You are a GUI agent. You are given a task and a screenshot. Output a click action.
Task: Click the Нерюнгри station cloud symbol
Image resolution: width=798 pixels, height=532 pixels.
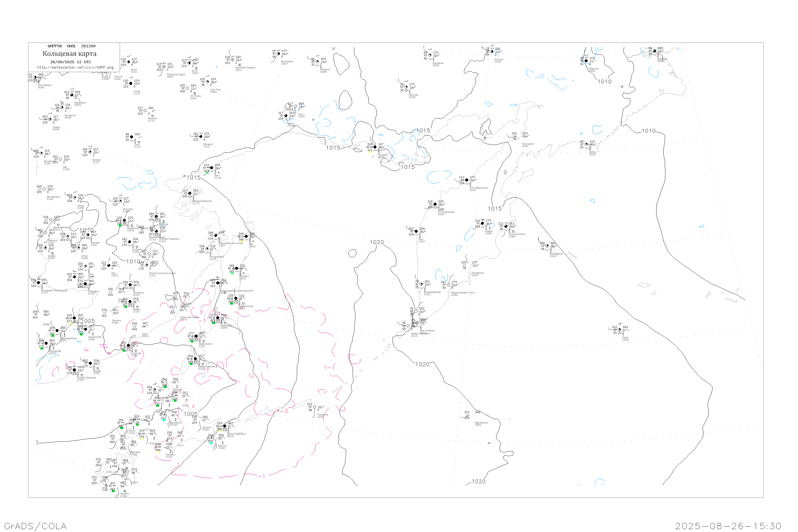pos(72,95)
